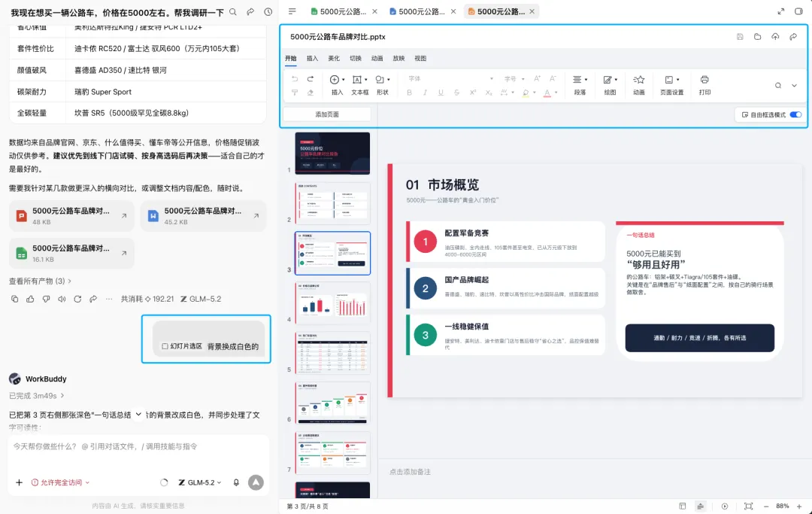The image size is (812, 514).
Task: Switch to the 切换 ribbon tab
Action: [x=356, y=59]
